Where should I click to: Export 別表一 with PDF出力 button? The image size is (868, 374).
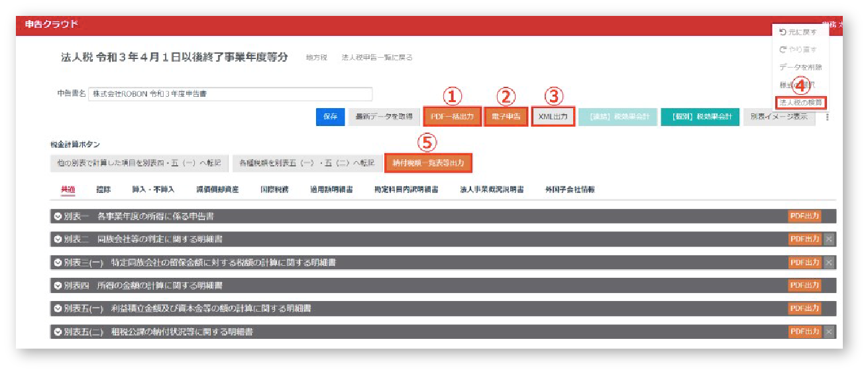point(804,216)
